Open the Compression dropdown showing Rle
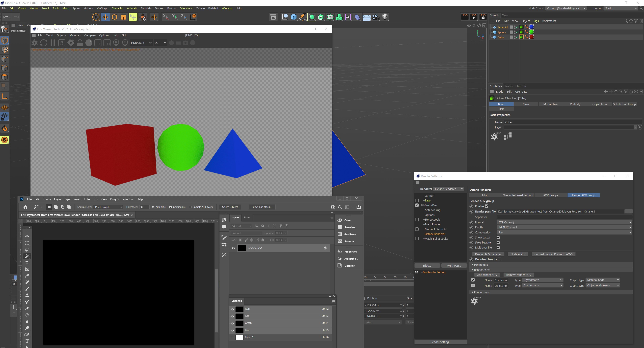Image resolution: width=644 pixels, height=348 pixels. [564, 232]
